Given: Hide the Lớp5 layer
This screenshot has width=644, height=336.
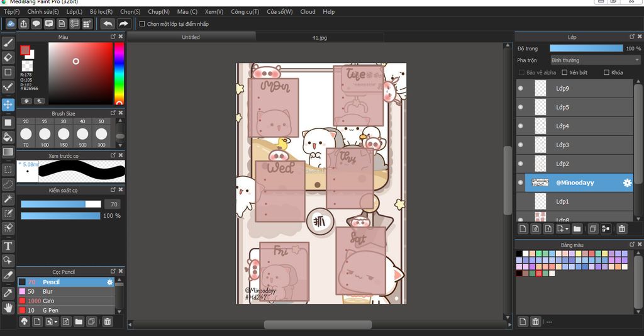Looking at the screenshot, I should pos(521,107).
